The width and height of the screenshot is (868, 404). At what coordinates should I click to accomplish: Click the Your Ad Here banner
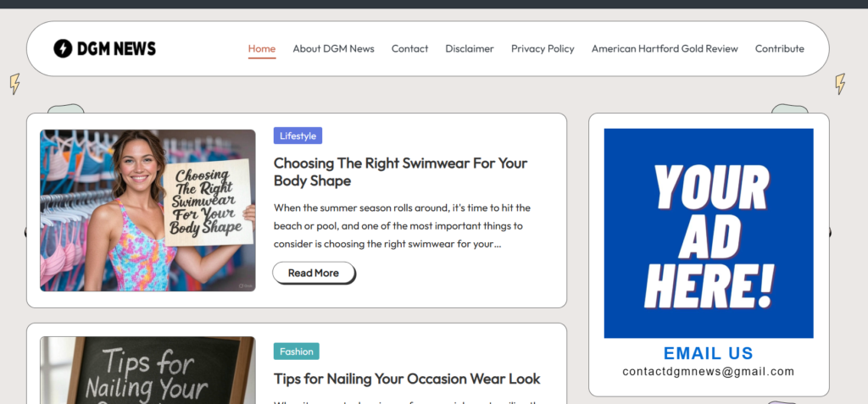[708, 233]
